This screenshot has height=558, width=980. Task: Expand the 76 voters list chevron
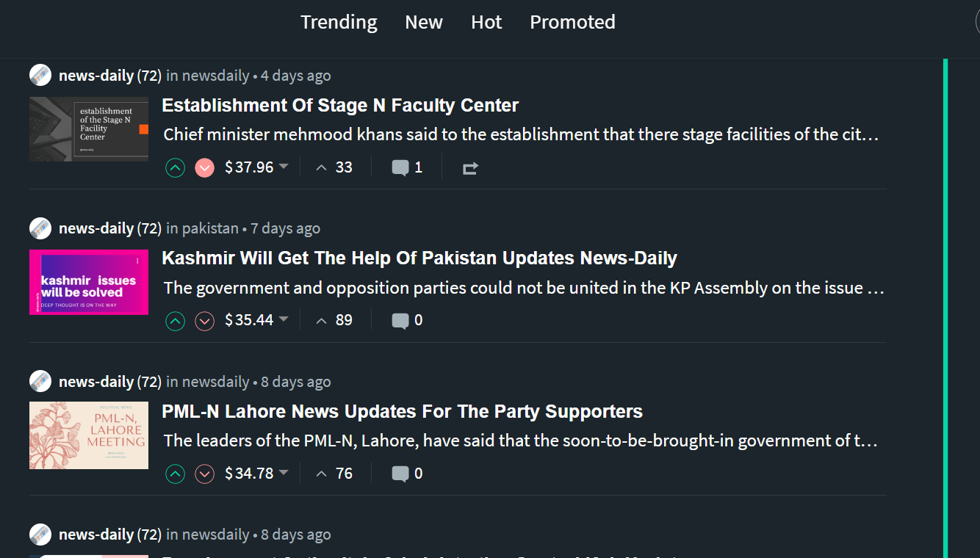[x=321, y=474]
